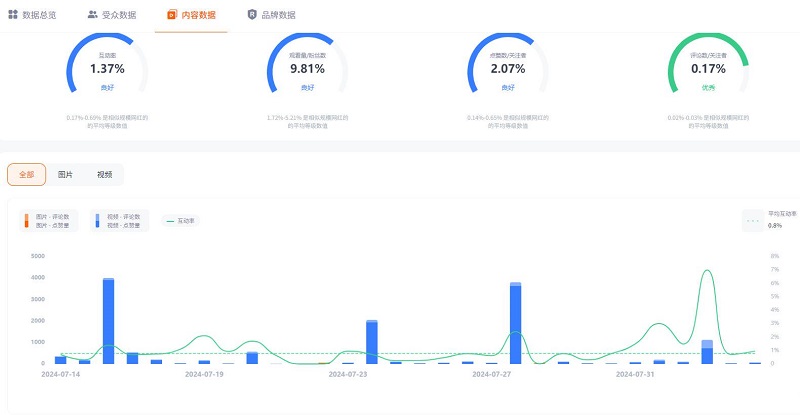Screen dimensions: 800x415
Task: Click the 品牌数据 shield icon
Action: pos(252,15)
